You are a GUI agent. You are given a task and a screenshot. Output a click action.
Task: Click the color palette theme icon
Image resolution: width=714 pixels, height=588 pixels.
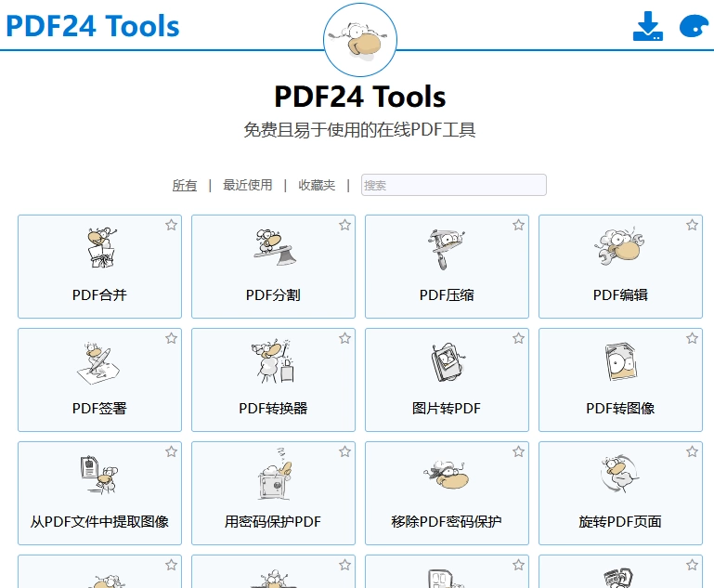pos(694,26)
